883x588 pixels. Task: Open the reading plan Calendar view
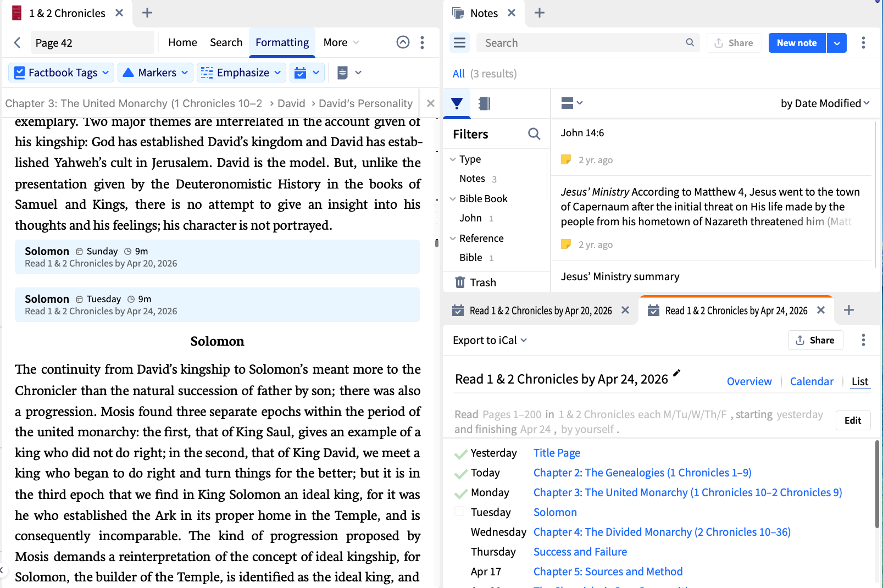click(812, 381)
